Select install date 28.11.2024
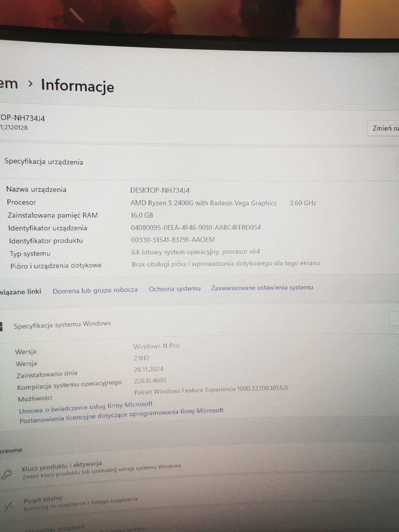Image resolution: width=399 pixels, height=532 pixels. coord(149,369)
